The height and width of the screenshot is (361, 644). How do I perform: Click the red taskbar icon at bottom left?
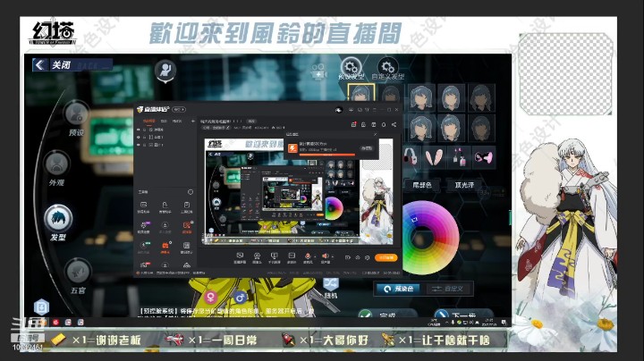click(55, 323)
